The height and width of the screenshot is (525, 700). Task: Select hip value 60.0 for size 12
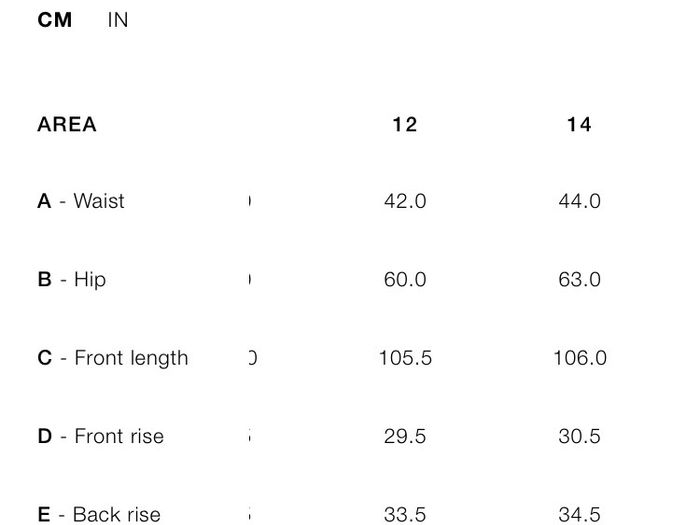pos(405,280)
